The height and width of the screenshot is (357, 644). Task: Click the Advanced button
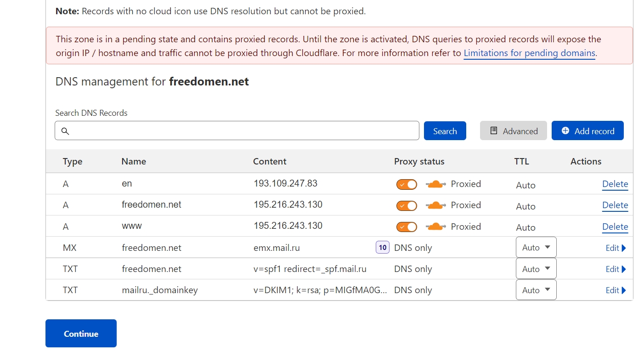point(513,131)
